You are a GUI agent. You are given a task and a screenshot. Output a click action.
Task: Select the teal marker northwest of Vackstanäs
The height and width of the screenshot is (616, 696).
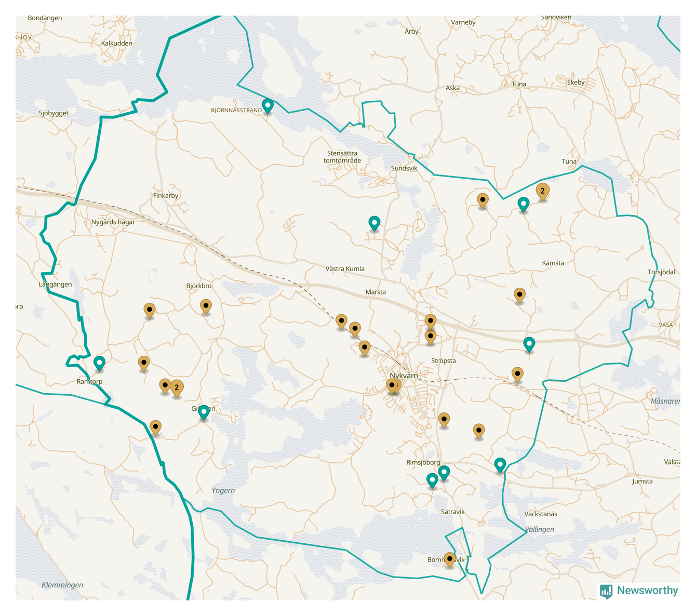pos(500,464)
